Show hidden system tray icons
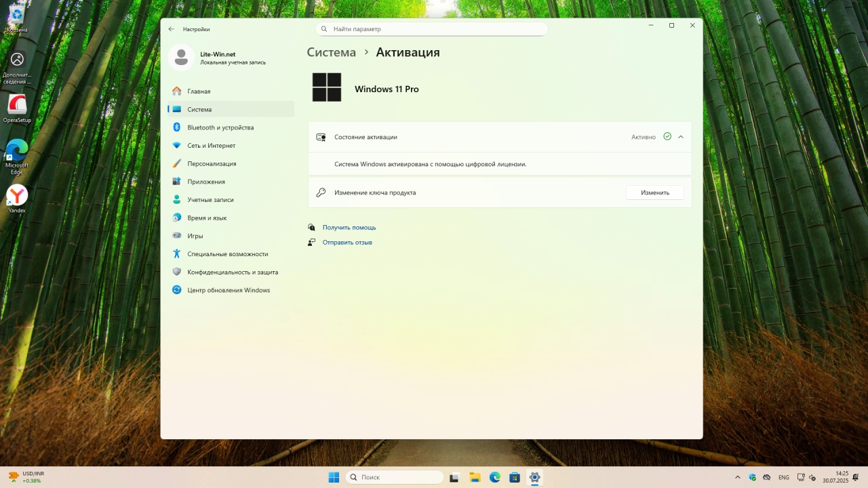The width and height of the screenshot is (868, 488). [x=738, y=477]
